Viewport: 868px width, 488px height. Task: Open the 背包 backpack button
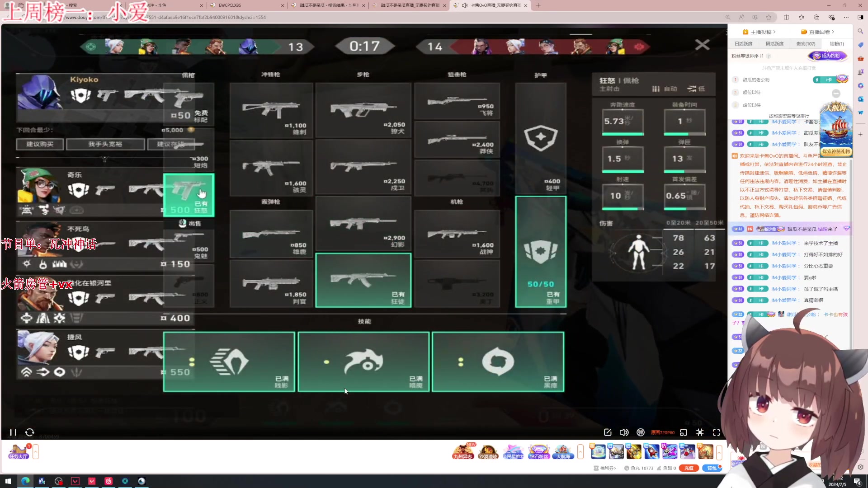click(712, 468)
